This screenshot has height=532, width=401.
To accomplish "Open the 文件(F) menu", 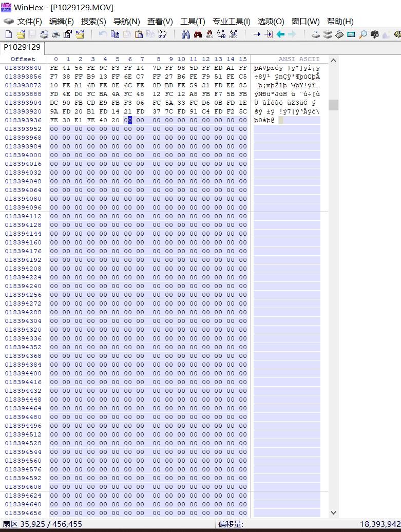I will 30,22.
